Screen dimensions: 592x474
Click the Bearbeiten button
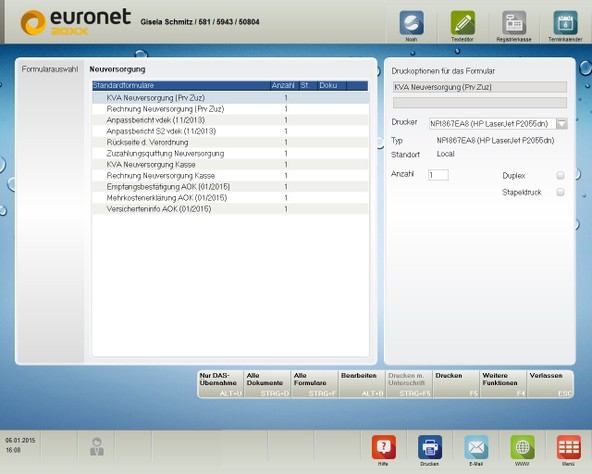(x=362, y=384)
